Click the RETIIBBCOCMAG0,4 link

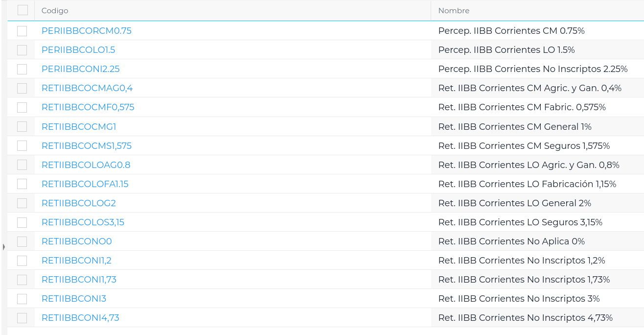(x=87, y=88)
